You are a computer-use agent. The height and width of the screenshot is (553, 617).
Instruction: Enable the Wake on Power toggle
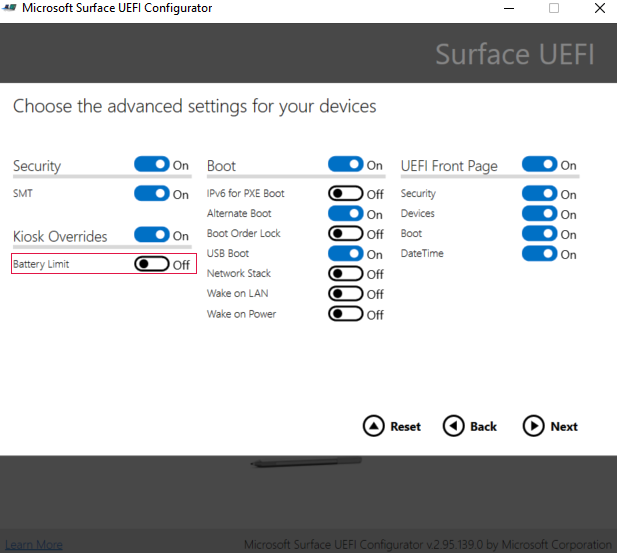pos(345,314)
